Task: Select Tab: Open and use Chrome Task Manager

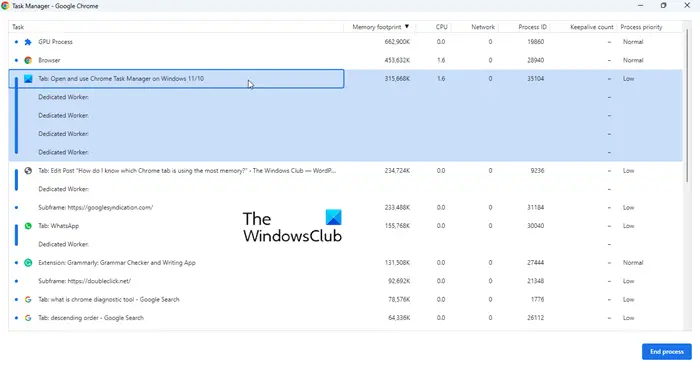Action: (346, 79)
